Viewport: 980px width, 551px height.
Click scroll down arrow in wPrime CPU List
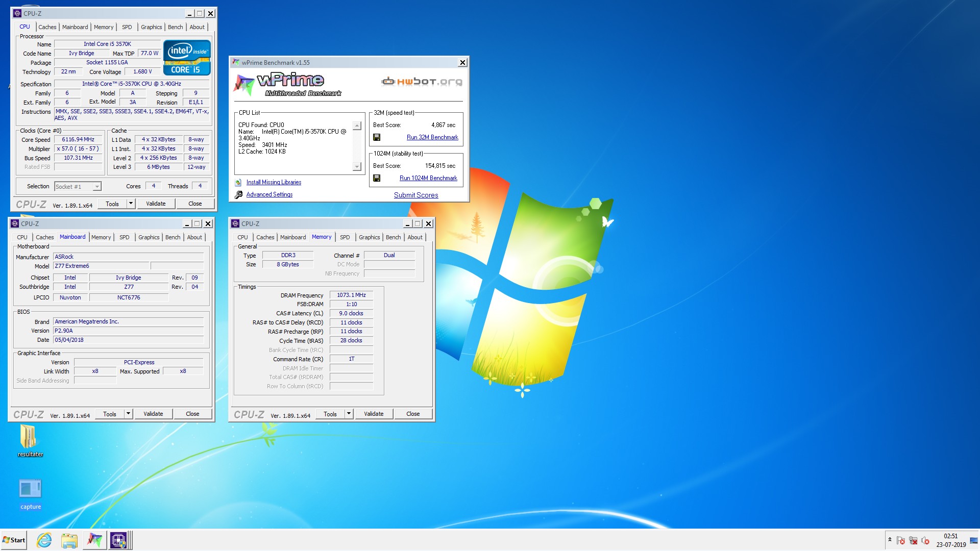(357, 167)
